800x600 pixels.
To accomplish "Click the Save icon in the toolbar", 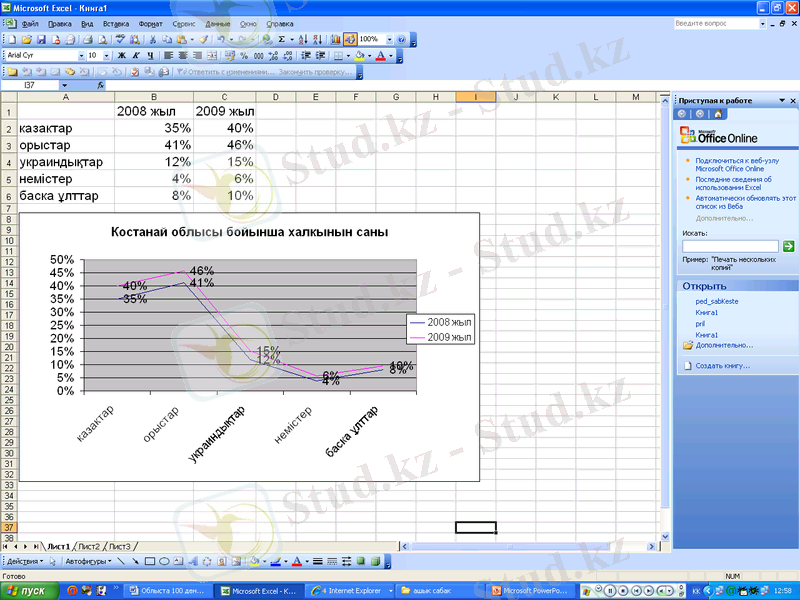I will pos(42,39).
